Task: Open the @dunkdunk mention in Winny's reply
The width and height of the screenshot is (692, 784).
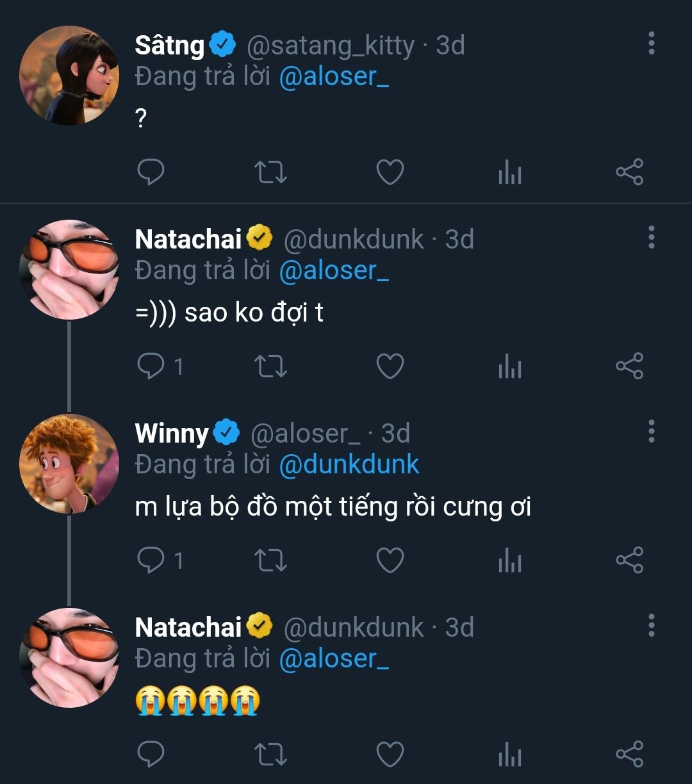Action: coord(349,464)
